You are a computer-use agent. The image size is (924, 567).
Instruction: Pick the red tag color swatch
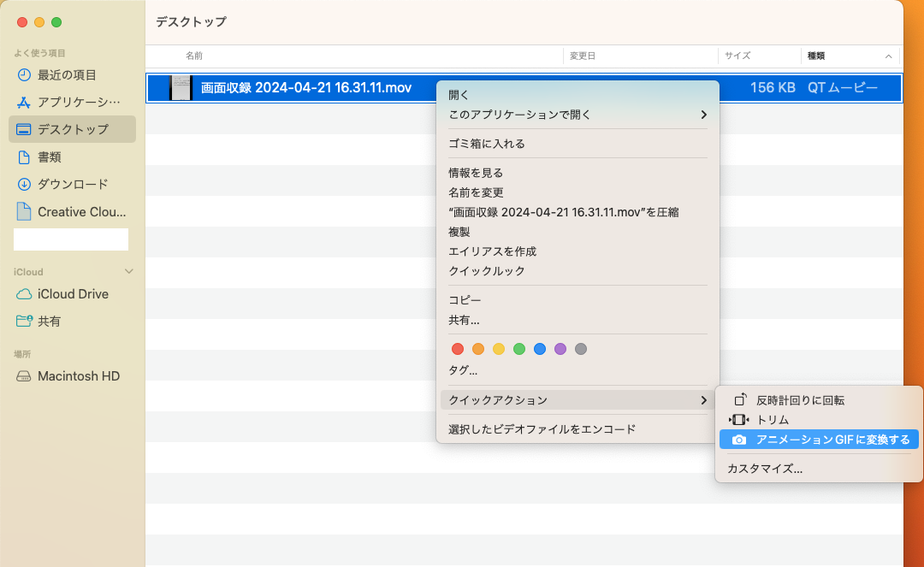click(x=457, y=349)
